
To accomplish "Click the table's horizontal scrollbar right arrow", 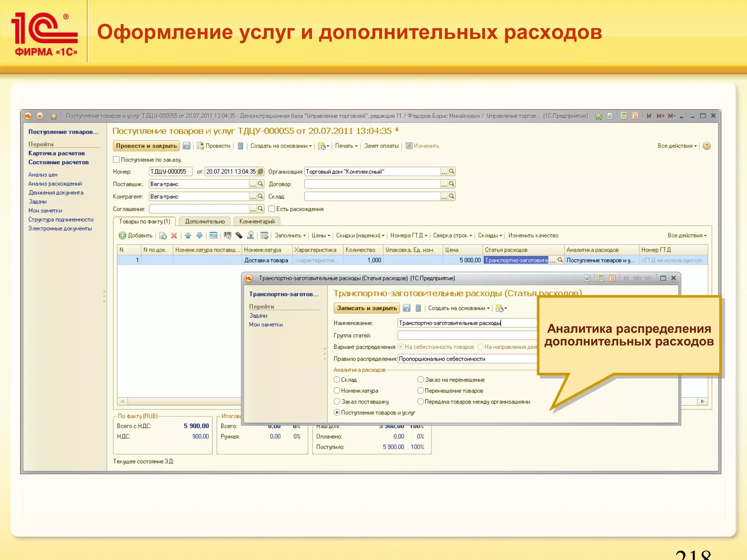I will tap(703, 401).
